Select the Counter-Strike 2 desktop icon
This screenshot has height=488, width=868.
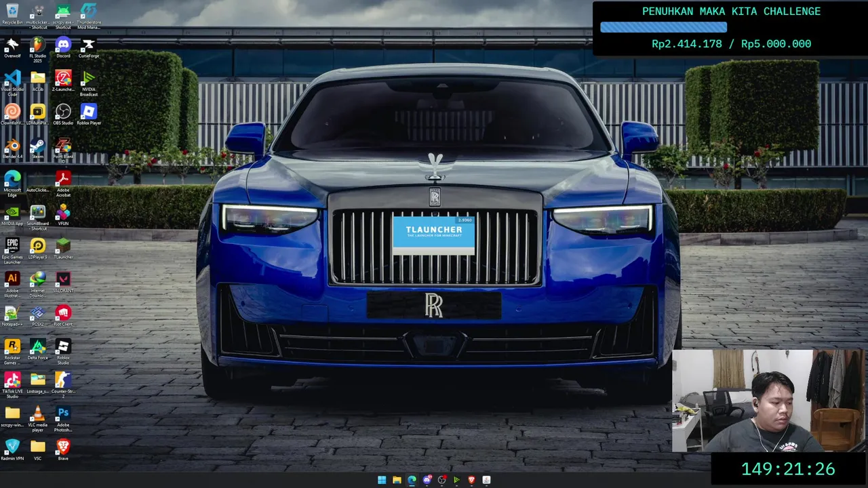click(63, 385)
